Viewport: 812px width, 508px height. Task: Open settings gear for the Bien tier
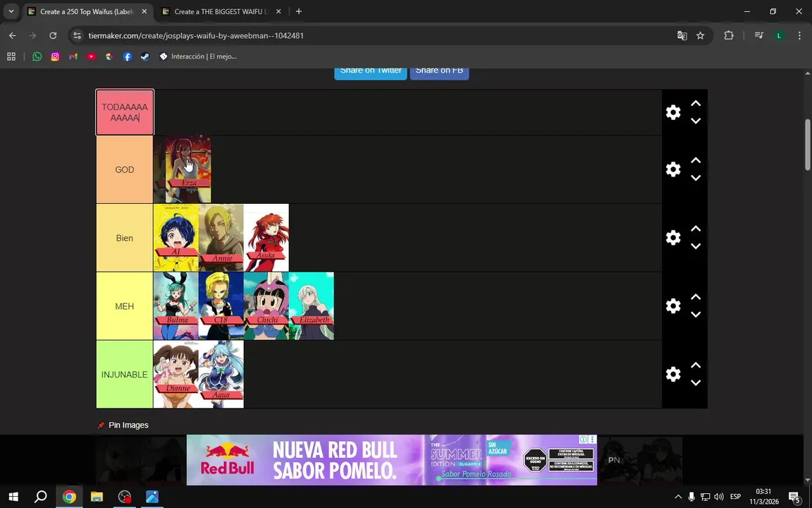pos(672,238)
